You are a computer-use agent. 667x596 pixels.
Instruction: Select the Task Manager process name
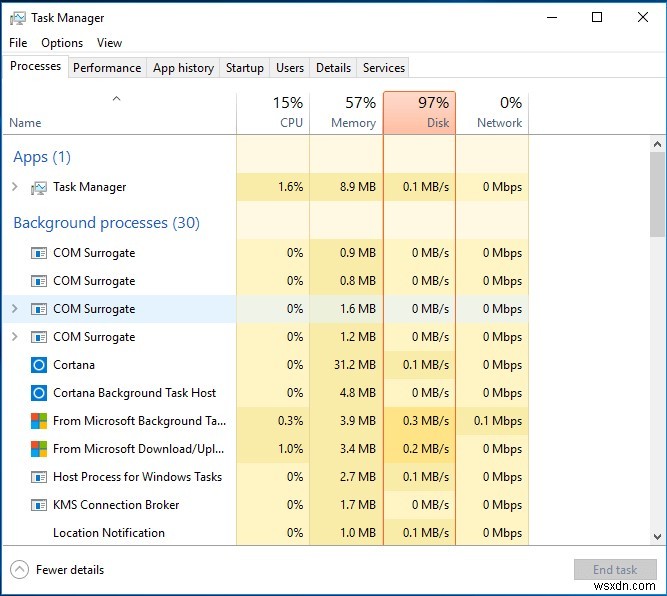coord(89,187)
